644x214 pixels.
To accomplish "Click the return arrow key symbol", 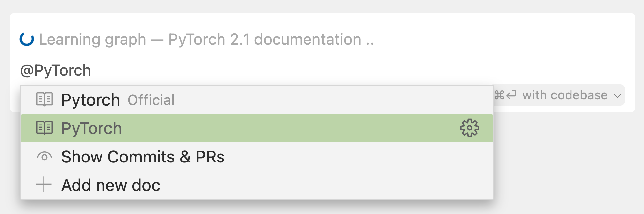I will (511, 95).
